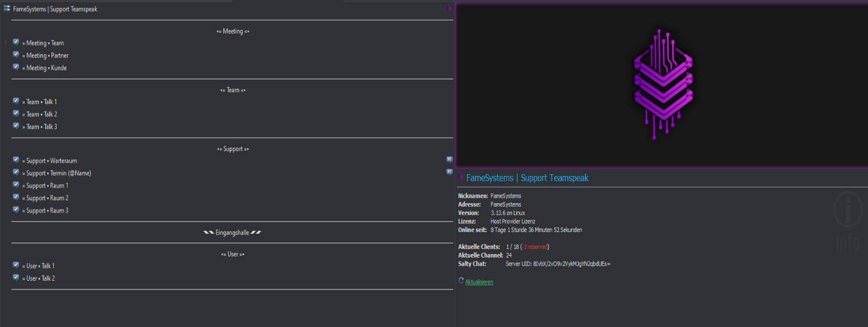The image size is (868, 327).
Task: Expand the Meeting Team channel arrow
Action: click(6, 43)
